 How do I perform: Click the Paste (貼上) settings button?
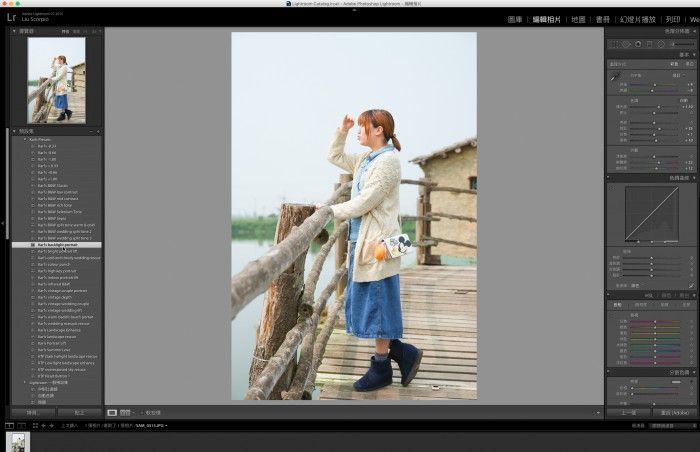point(79,413)
